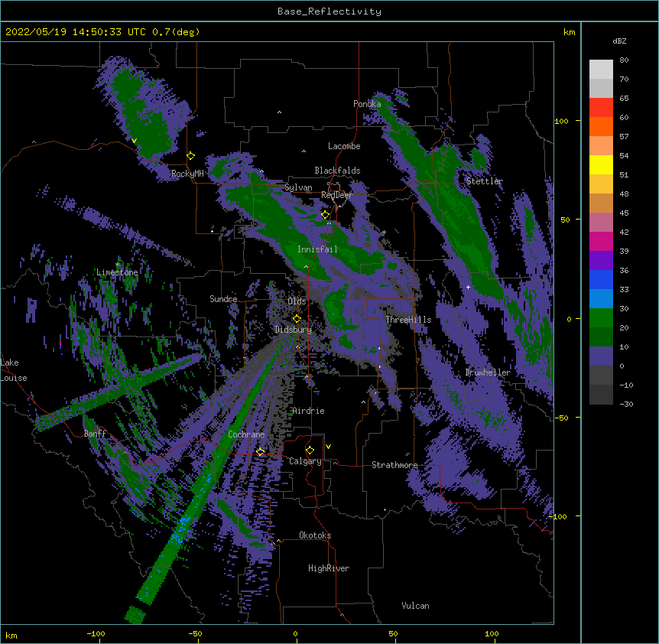
Task: Click the 100 tick on the bottom axis
Action: click(492, 634)
